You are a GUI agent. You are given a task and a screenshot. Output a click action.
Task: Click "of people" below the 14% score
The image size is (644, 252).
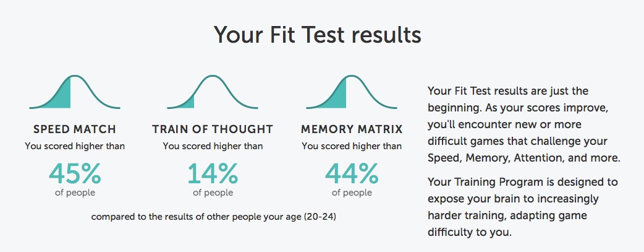[x=213, y=193]
